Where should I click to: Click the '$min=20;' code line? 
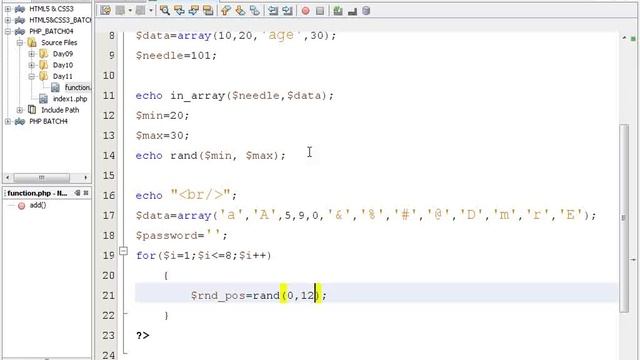point(162,116)
